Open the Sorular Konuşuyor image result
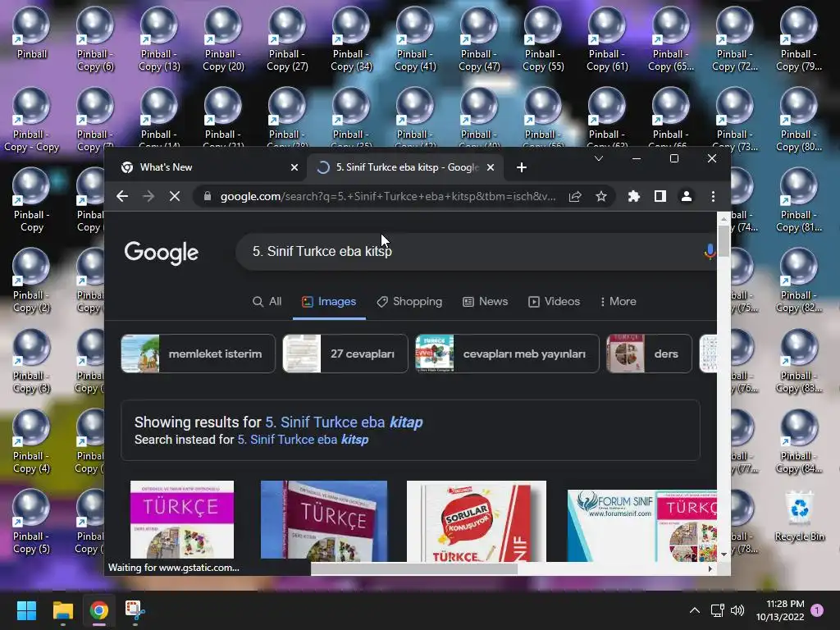 477,521
